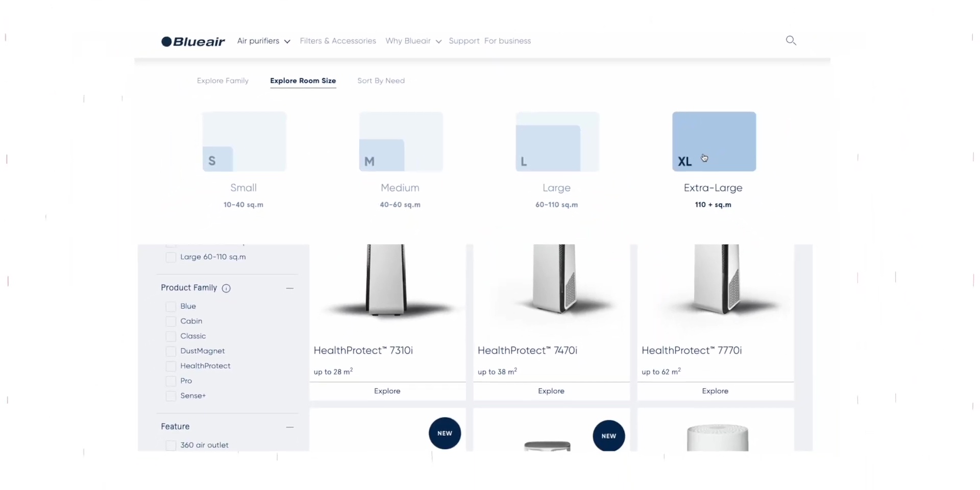Check the Sense+ product family box
The image size is (980, 490).
(171, 396)
